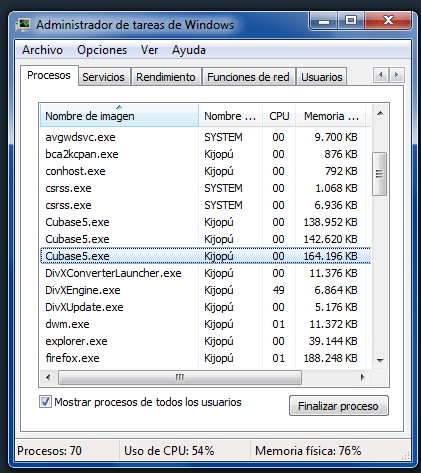Click the 9.700 KB memory value
Viewport: 421px width, 473px height.
336,137
